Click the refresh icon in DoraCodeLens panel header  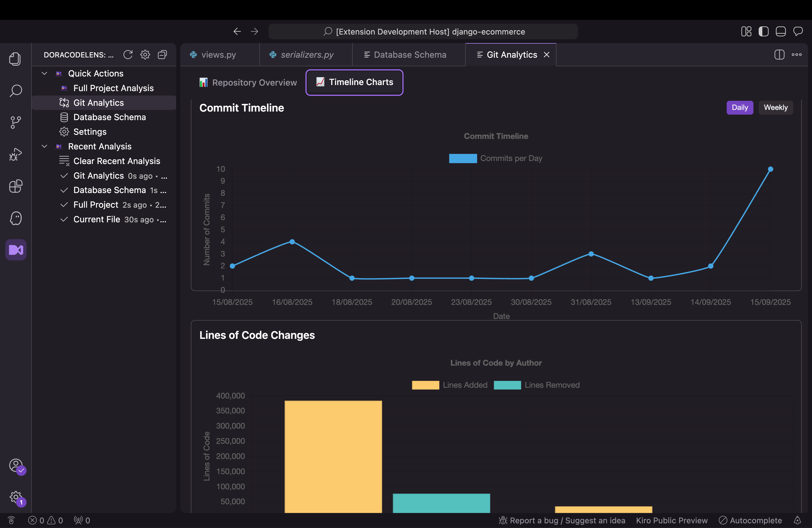point(128,55)
